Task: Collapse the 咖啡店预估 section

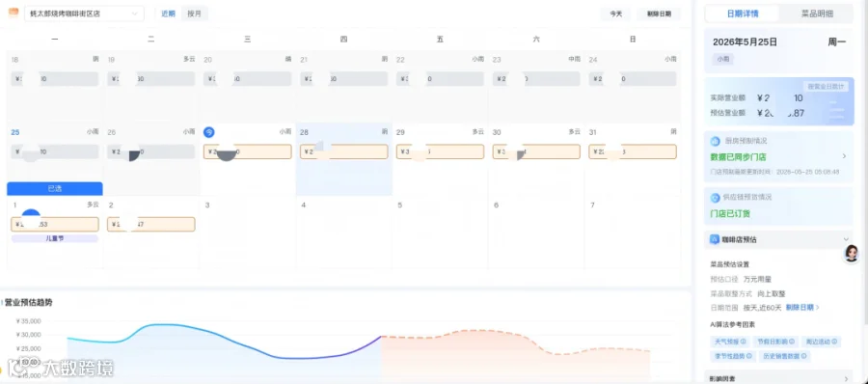Action: click(846, 239)
